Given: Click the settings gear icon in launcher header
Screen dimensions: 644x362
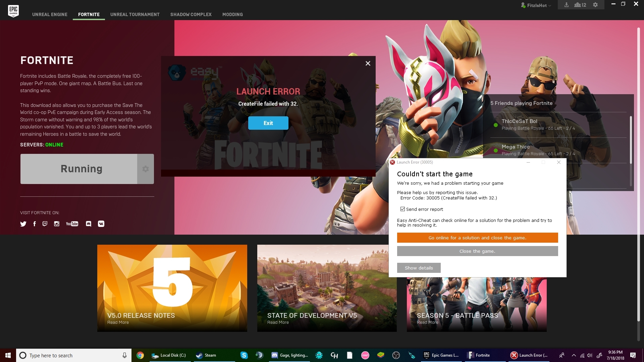Looking at the screenshot, I should pos(596,5).
